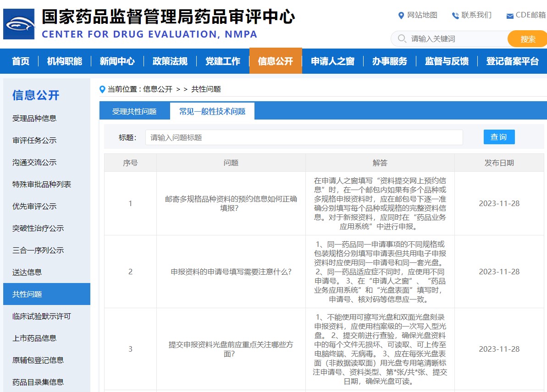Click the map pin icon beside 网站地图

(401, 15)
